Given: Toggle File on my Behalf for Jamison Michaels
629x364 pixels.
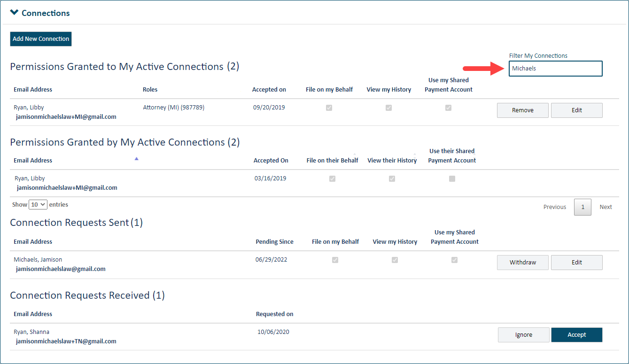Looking at the screenshot, I should (x=335, y=260).
